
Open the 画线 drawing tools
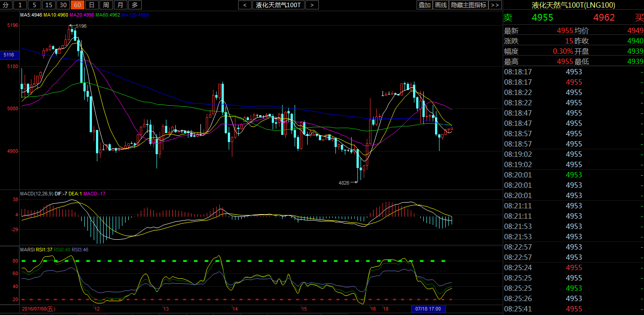tap(441, 5)
